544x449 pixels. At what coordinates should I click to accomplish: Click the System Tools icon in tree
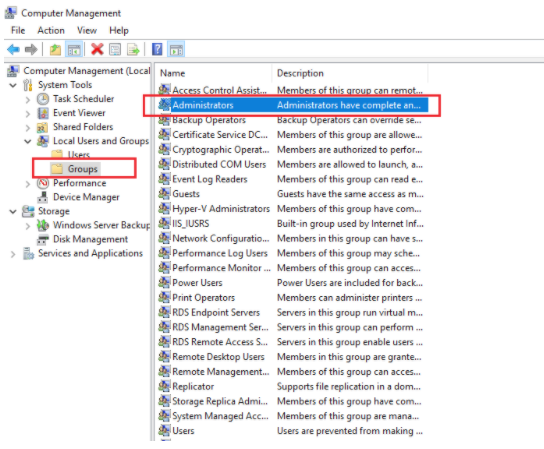(27, 85)
